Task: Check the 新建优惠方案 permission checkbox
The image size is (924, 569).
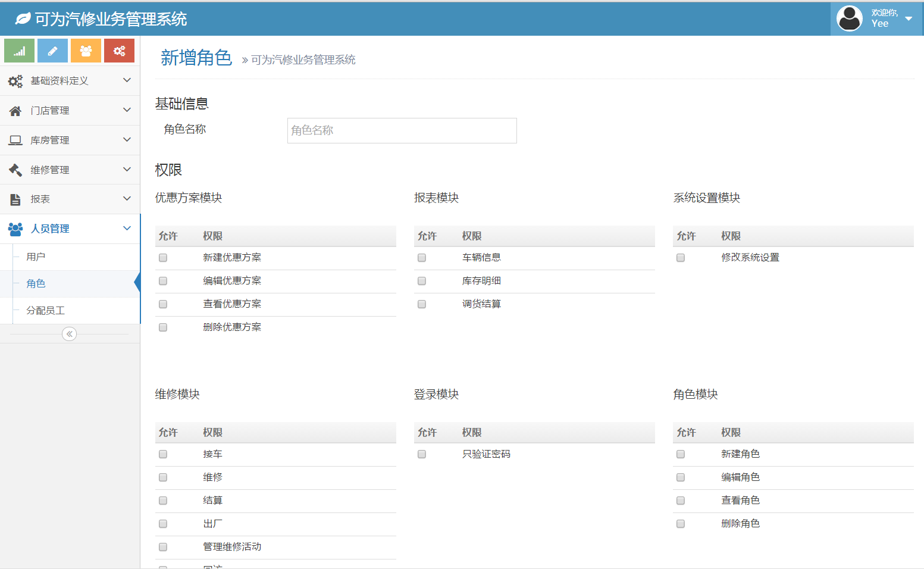Action: [163, 258]
